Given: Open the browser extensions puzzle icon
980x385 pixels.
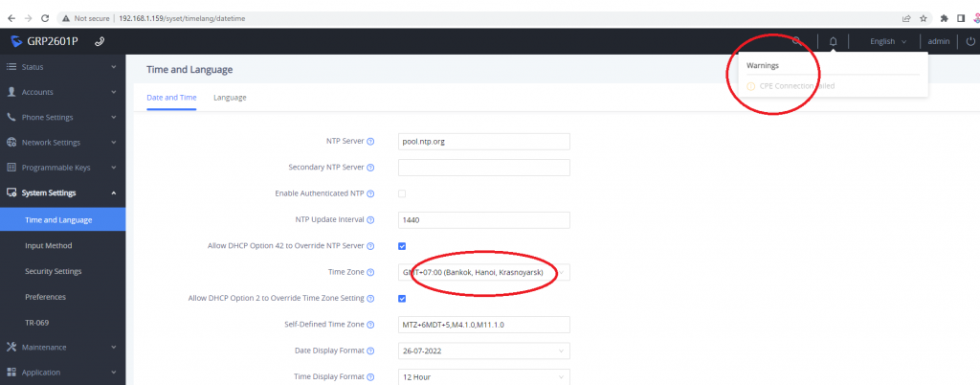Looking at the screenshot, I should pos(945,19).
